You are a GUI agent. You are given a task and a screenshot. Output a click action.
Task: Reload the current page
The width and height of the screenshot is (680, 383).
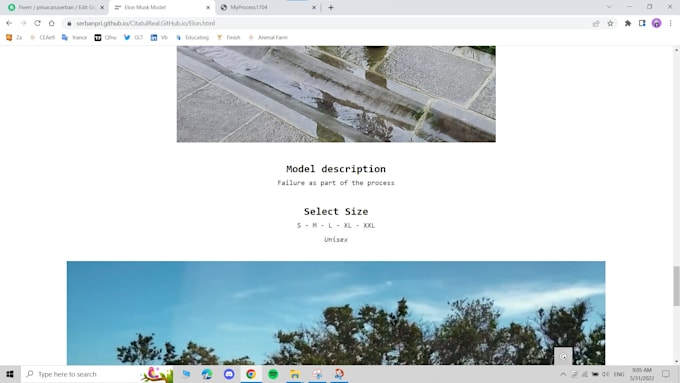pos(37,23)
